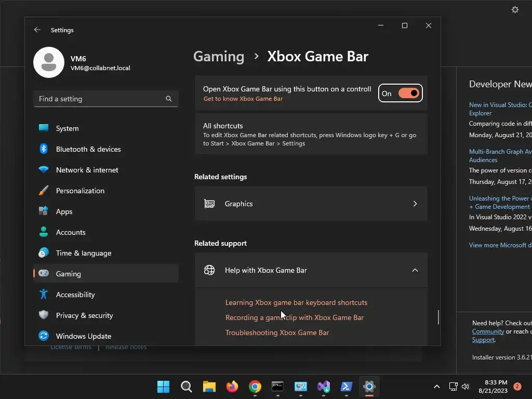532x399 pixels.
Task: Open PowerShell from taskbar
Action: [x=347, y=387]
